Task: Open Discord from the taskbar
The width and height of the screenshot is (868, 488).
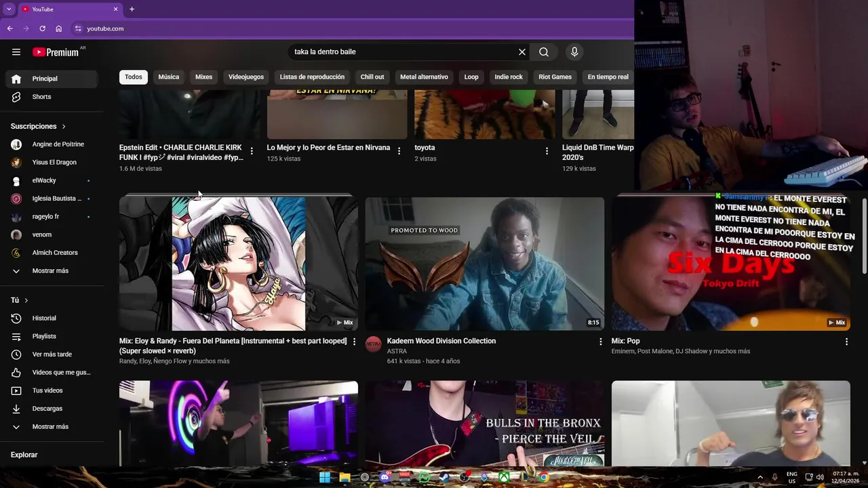Action: point(384,477)
